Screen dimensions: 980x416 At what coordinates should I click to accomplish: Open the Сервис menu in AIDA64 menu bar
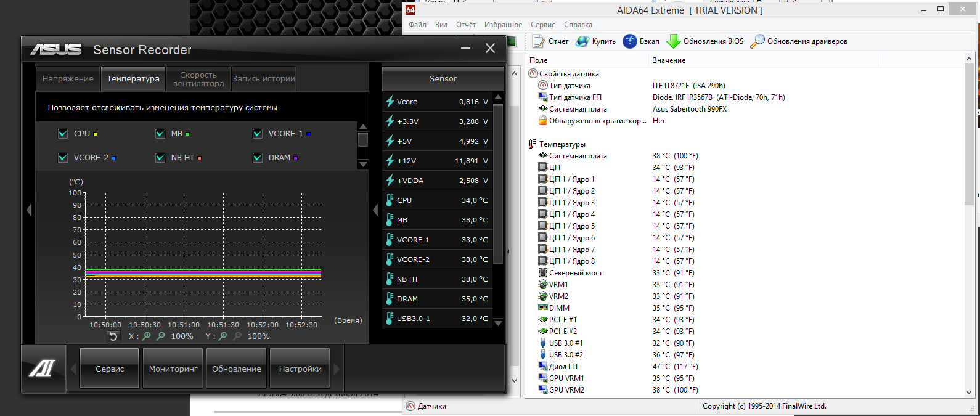point(543,25)
